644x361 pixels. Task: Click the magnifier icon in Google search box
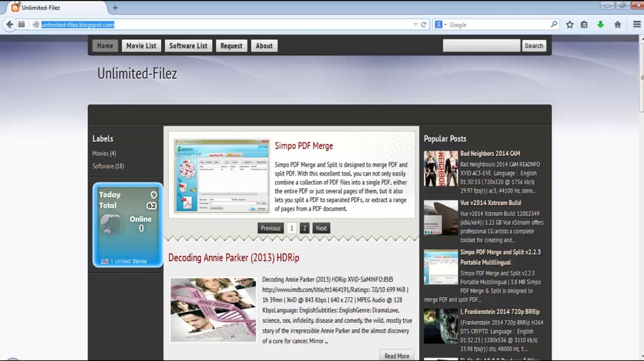click(554, 24)
